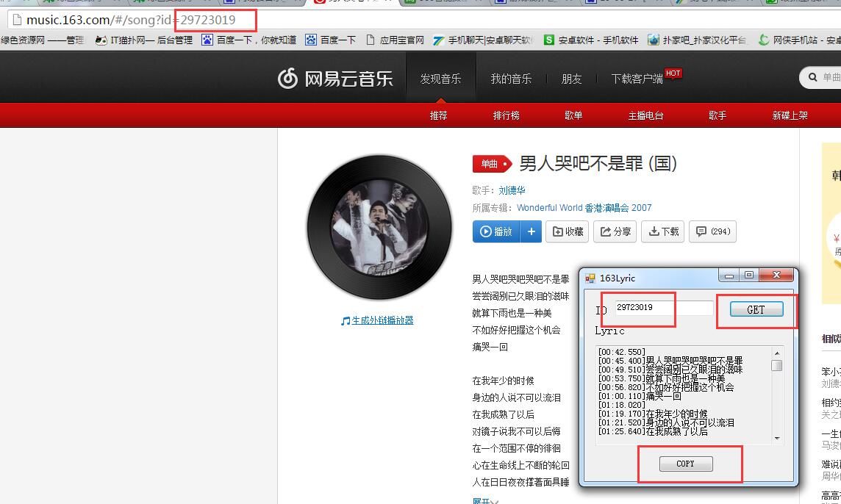
Task: Open the comments via the (294) speech-bubble icon
Action: (x=701, y=231)
